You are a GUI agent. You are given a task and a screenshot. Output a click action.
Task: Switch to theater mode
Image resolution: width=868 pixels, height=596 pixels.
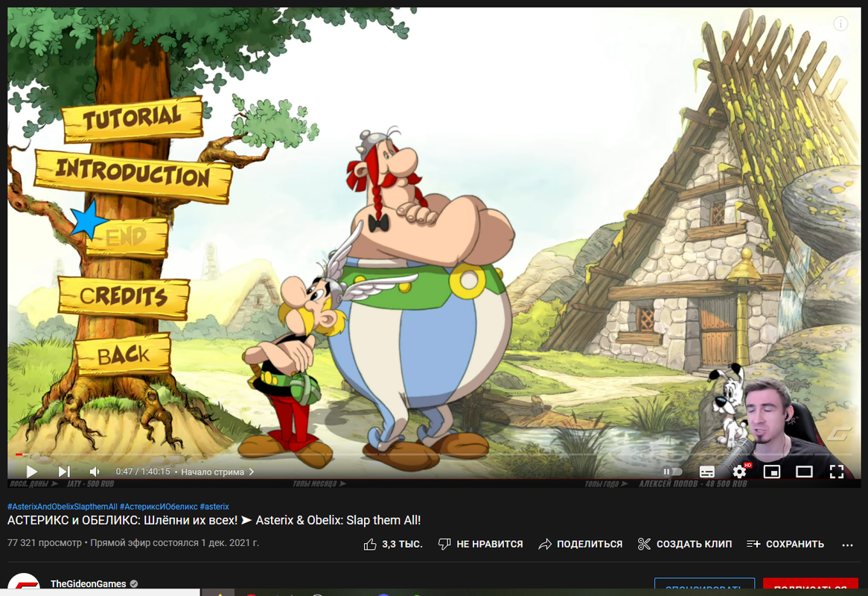coord(804,472)
